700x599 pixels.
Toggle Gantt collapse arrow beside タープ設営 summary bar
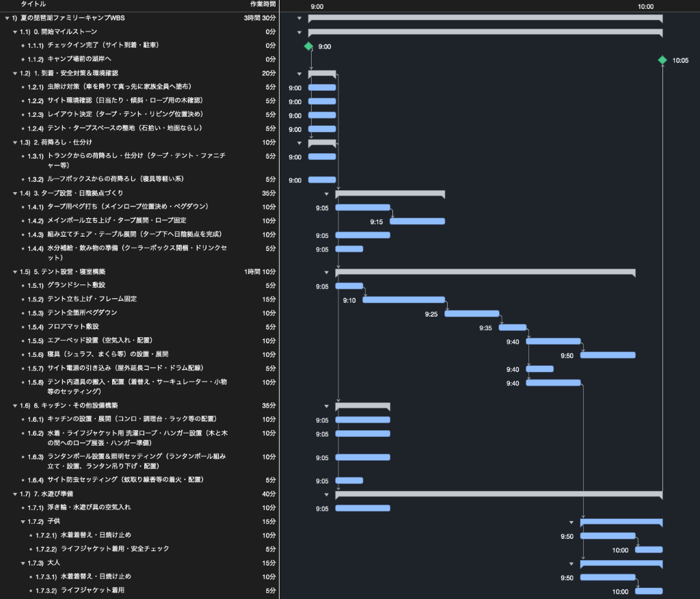point(326,194)
